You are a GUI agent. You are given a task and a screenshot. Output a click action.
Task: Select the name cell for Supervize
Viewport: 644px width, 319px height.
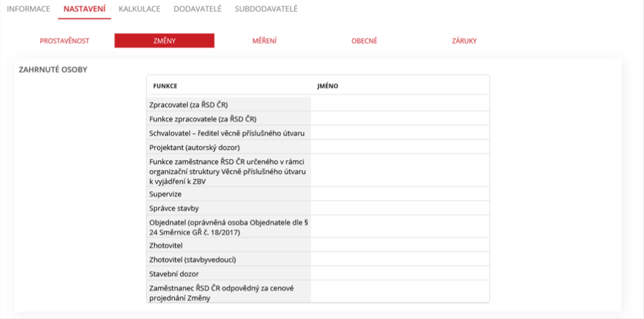399,194
